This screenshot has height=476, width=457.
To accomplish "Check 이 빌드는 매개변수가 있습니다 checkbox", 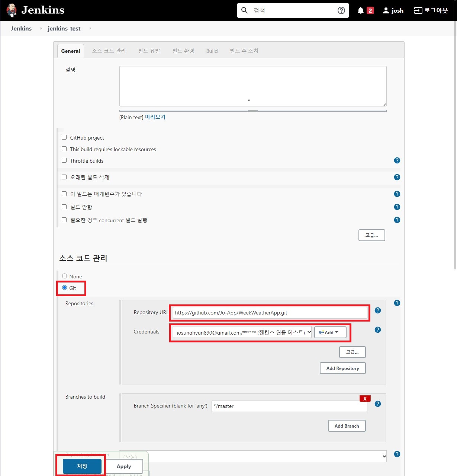I will 64,194.
